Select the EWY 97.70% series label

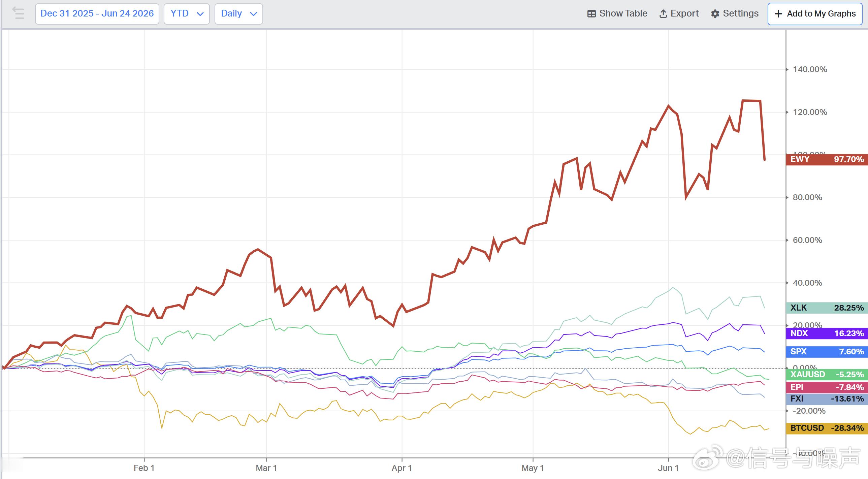tap(827, 159)
